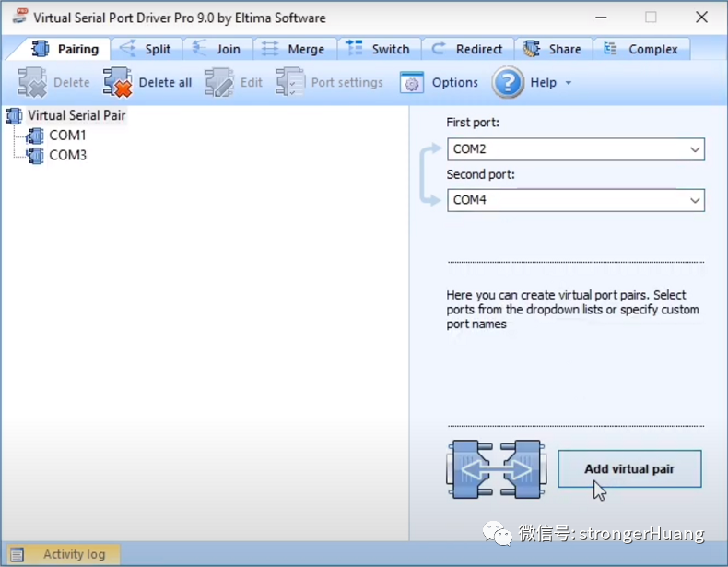The image size is (728, 567).
Task: Click the Complex tab tree icon
Action: [610, 48]
